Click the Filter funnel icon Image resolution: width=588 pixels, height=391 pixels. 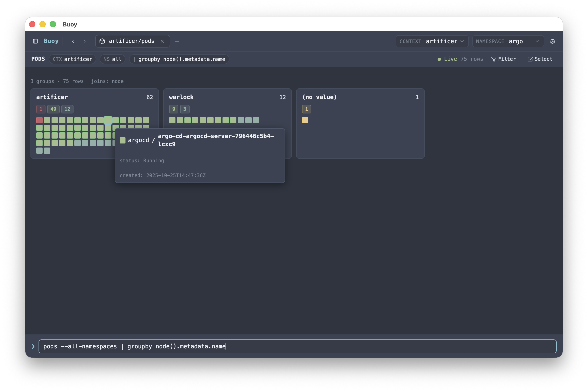pos(493,59)
